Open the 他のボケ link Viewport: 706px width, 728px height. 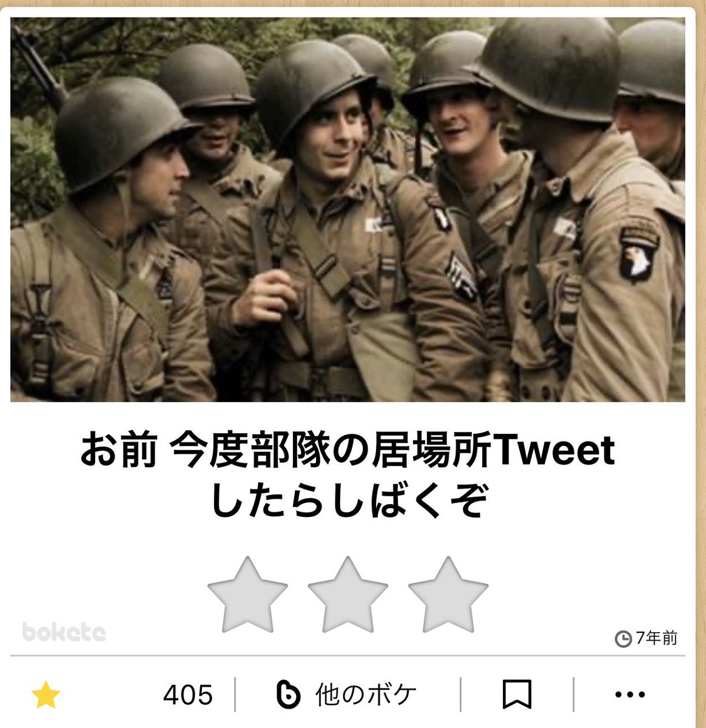click(366, 695)
